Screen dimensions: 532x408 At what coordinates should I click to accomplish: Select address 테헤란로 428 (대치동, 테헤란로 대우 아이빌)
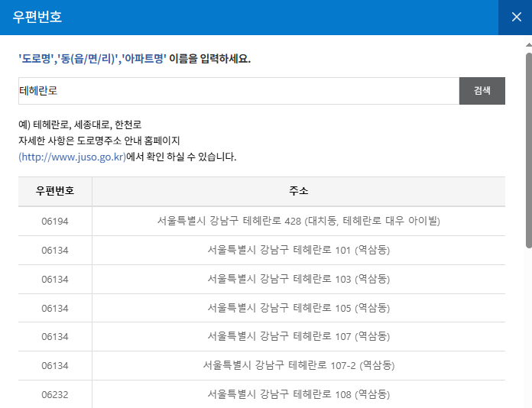click(x=299, y=221)
